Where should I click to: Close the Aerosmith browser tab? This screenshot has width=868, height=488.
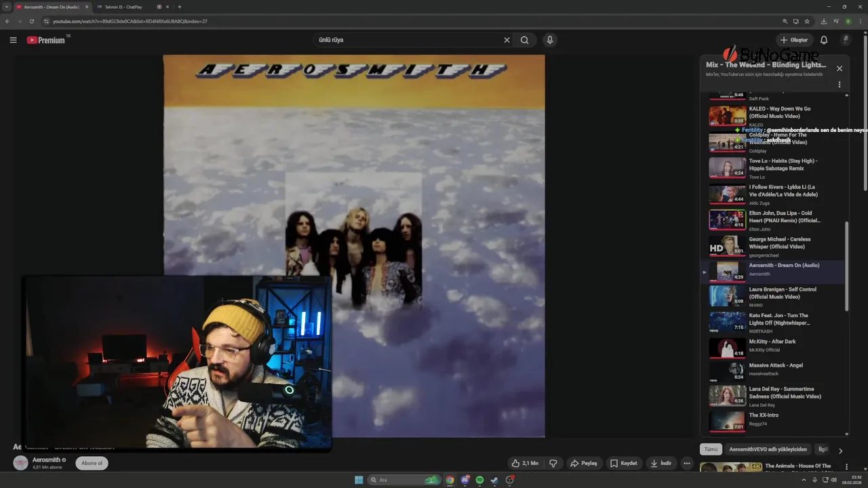point(87,7)
